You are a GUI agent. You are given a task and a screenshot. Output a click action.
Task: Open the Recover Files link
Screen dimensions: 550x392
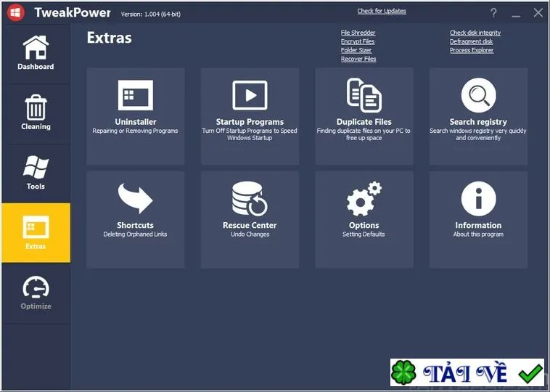(358, 59)
